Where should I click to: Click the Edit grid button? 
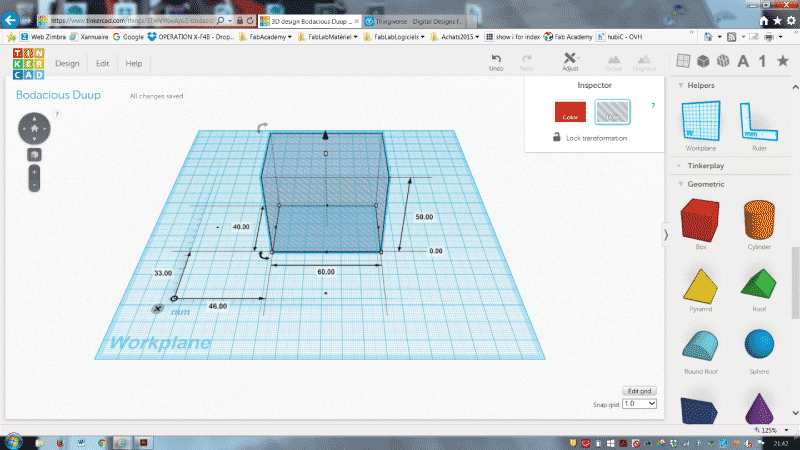coord(639,391)
